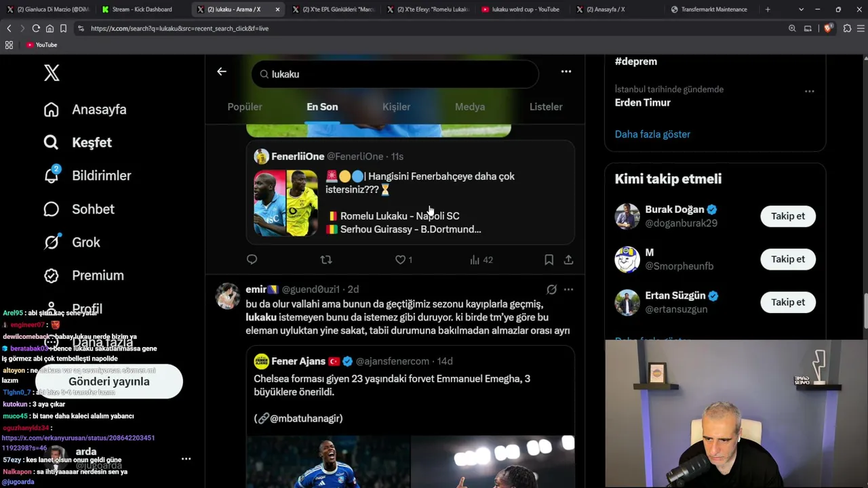Go back with the search page arrow

point(222,72)
